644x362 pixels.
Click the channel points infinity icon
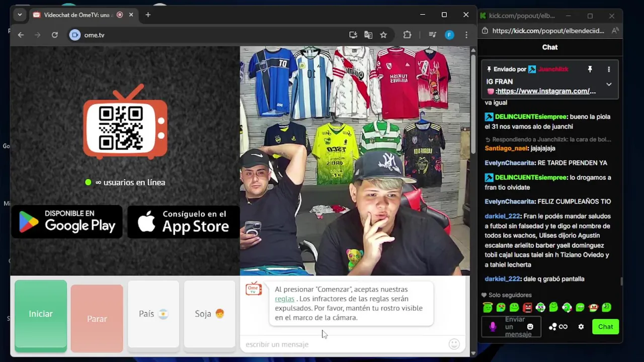click(x=558, y=327)
